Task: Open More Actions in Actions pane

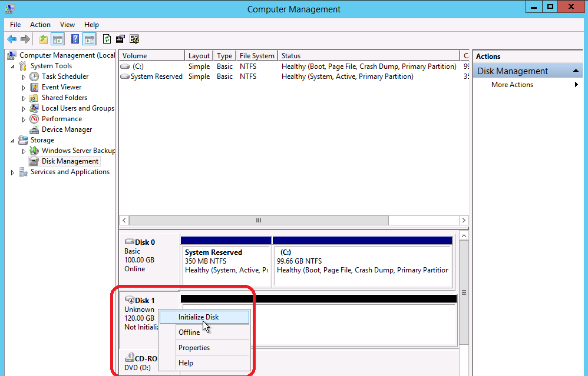Action: pos(512,85)
